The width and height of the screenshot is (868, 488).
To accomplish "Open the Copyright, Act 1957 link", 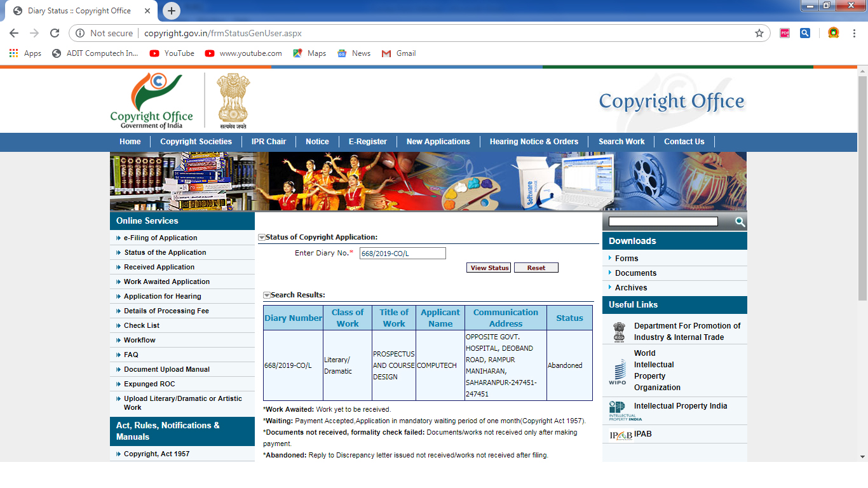I will coord(157,454).
